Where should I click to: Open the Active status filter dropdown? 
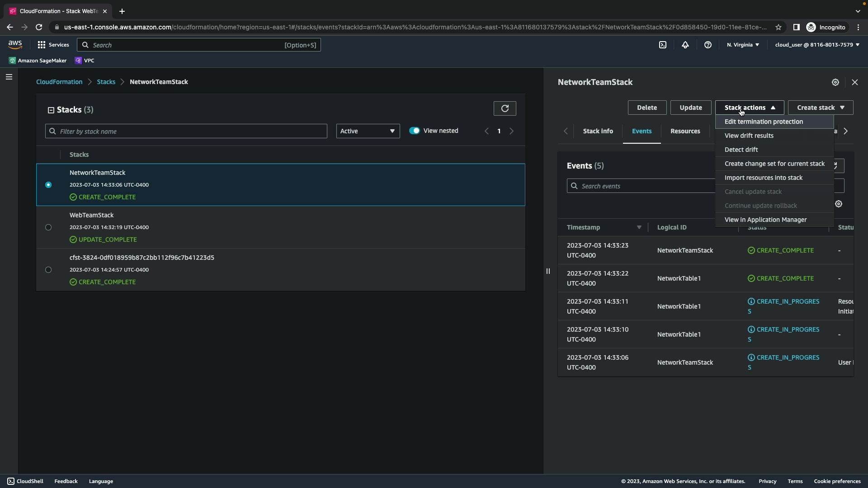coord(368,131)
